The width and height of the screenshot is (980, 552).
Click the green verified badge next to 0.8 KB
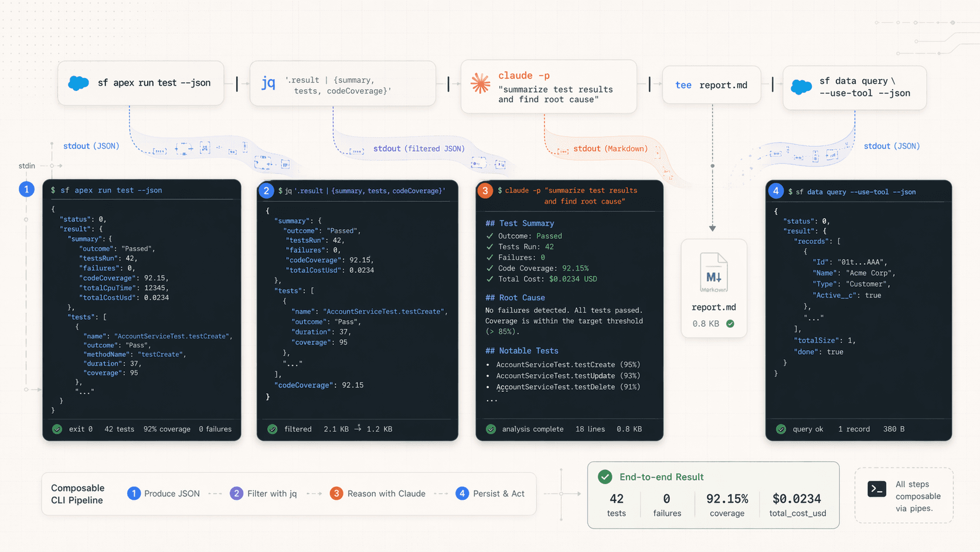click(730, 323)
